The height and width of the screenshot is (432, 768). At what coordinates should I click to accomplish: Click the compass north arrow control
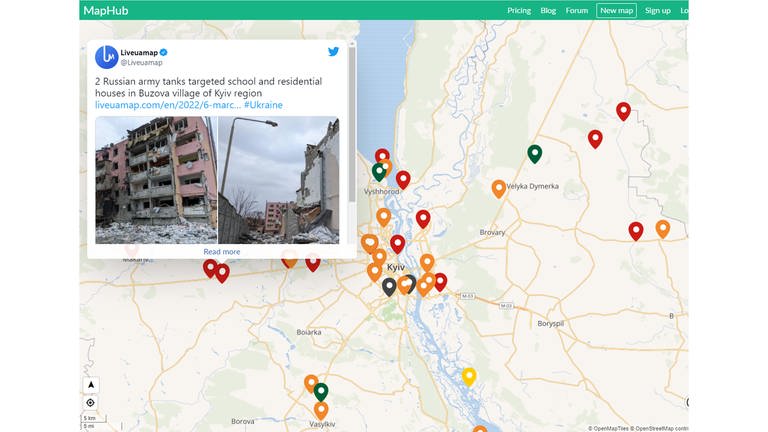tap(91, 385)
